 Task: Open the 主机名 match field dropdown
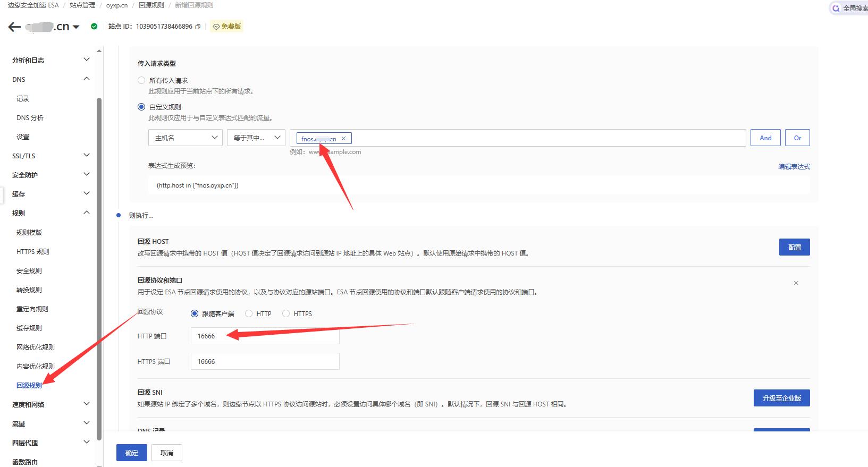coord(185,138)
